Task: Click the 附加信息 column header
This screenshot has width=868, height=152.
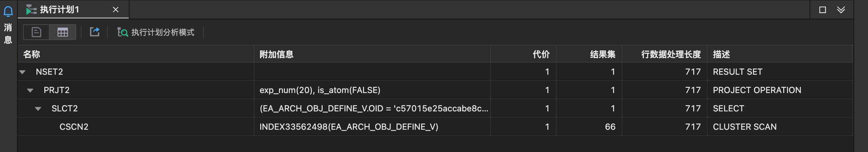Action: click(276, 54)
